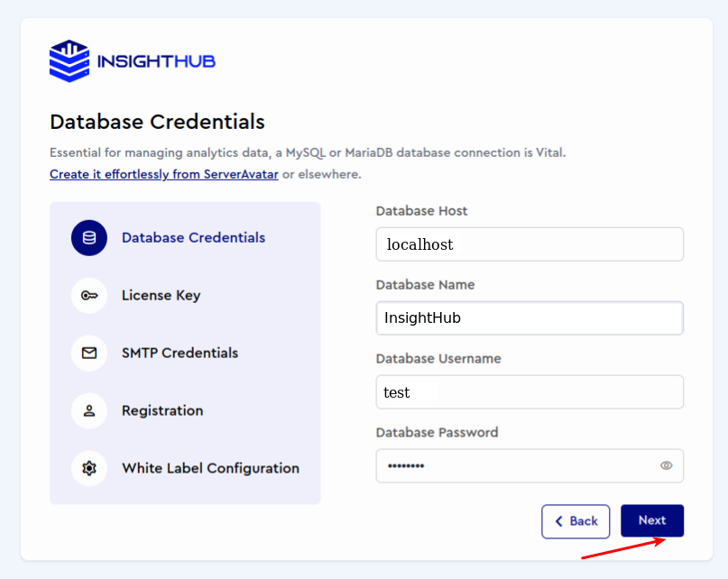Click the Database Name label
The height and width of the screenshot is (579, 728).
425,285
